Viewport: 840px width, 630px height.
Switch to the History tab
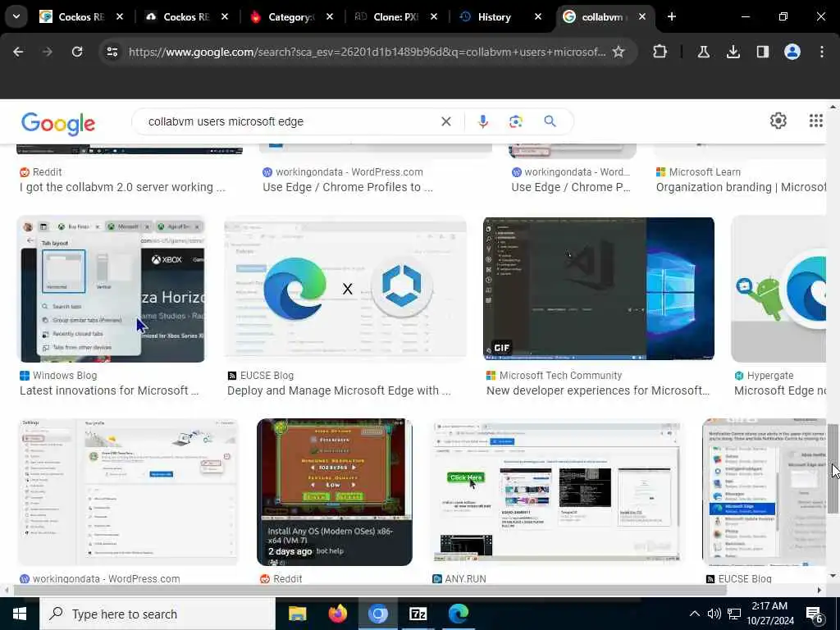(x=494, y=16)
